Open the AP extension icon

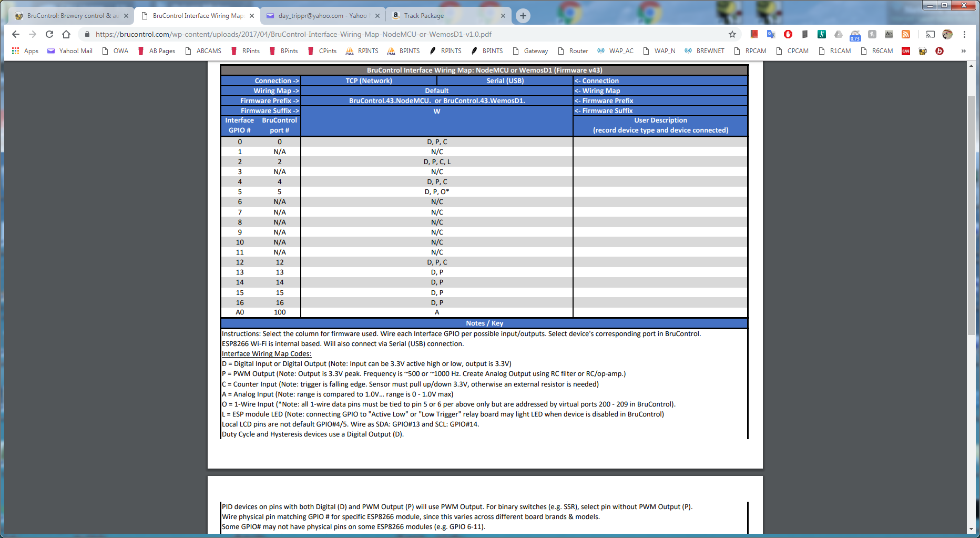[x=889, y=34]
